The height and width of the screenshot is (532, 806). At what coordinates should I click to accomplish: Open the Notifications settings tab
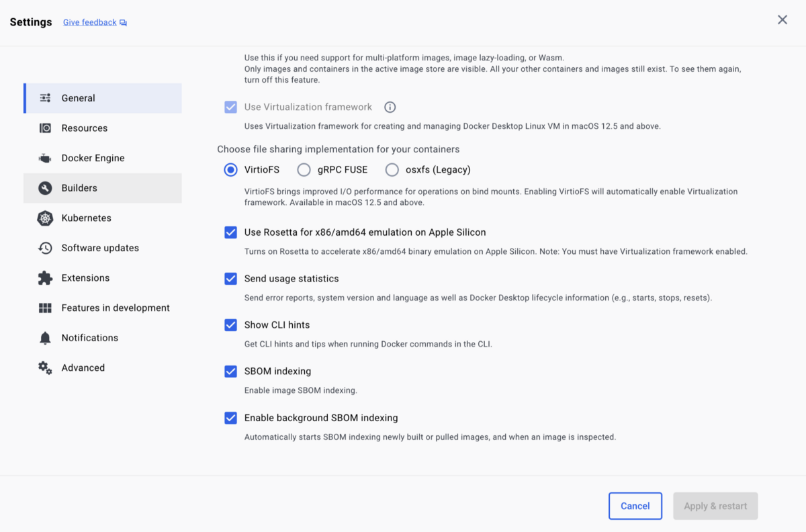click(103, 338)
